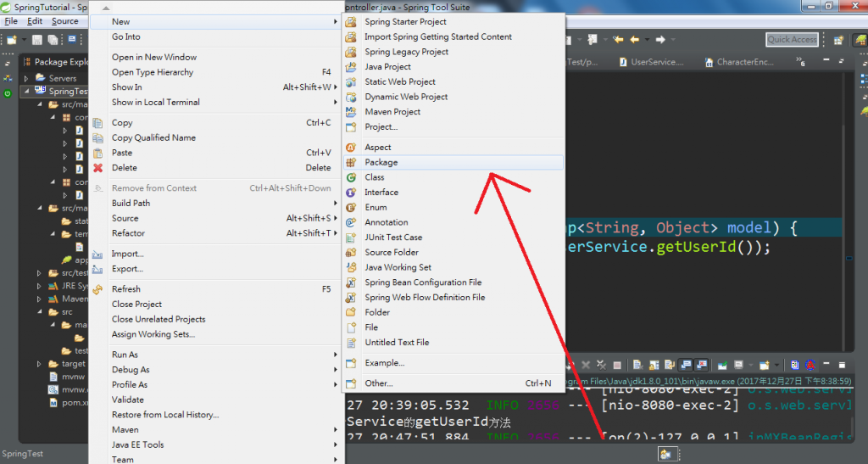Click the Annotation icon
This screenshot has width=868, height=464.
pos(351,222)
